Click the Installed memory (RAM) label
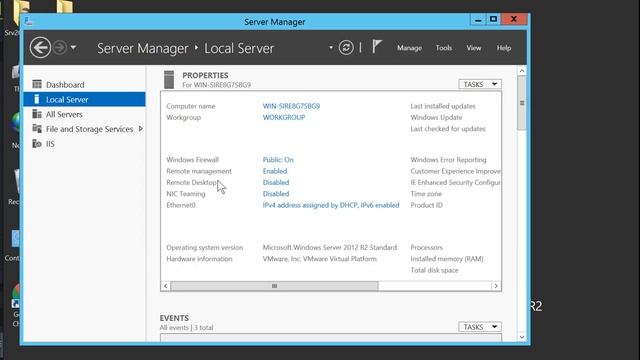The width and height of the screenshot is (640, 360). (447, 259)
